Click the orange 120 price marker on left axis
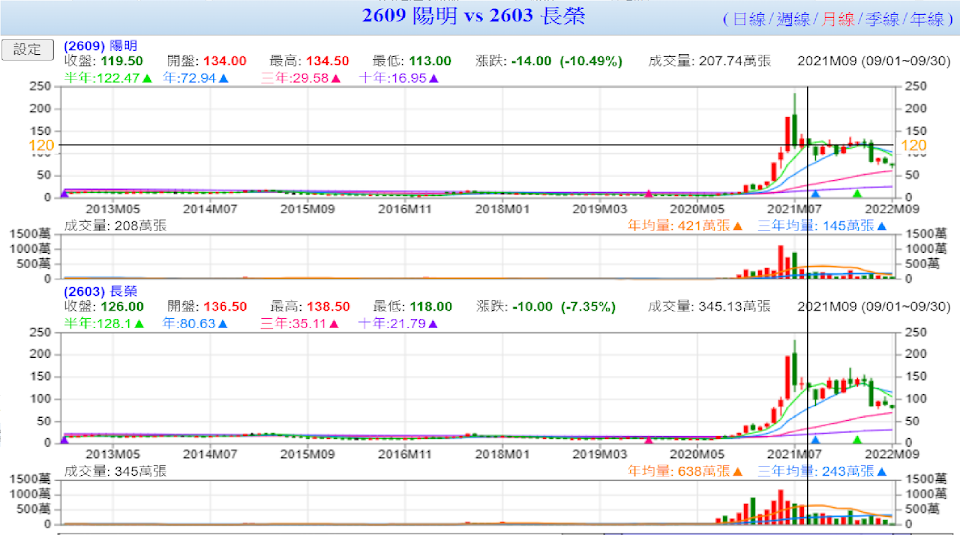 [x=41, y=146]
